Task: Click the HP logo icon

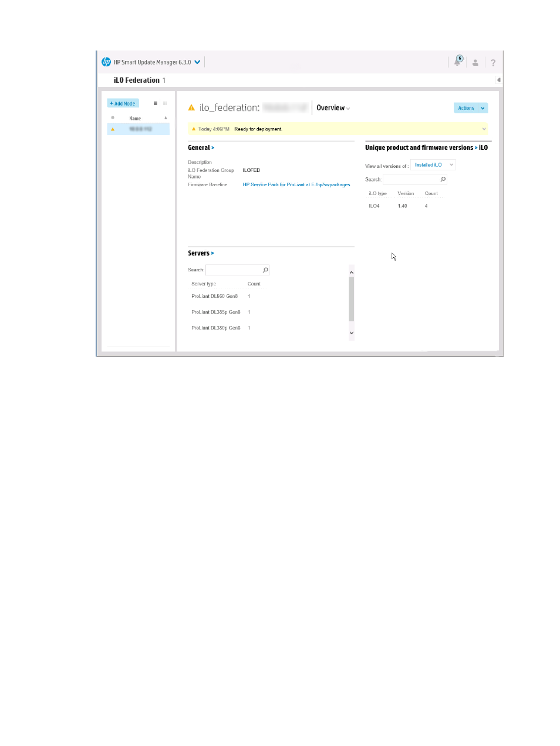Action: pos(106,62)
